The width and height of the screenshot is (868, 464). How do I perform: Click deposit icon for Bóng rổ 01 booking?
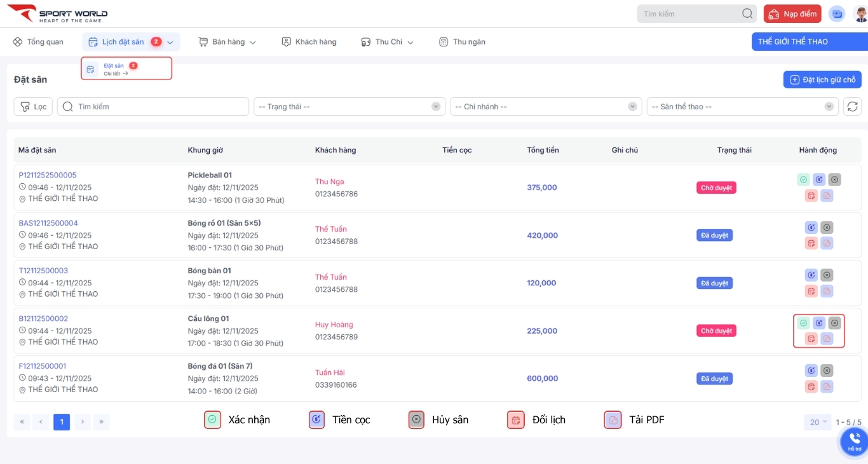tap(811, 228)
